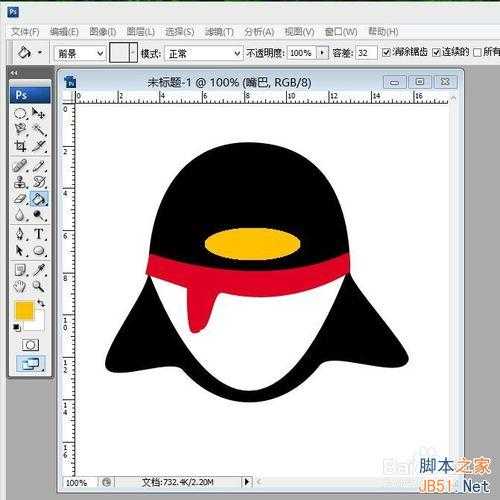Open the 帮助(H) menu
This screenshot has height=500, width=500.
[x=383, y=32]
